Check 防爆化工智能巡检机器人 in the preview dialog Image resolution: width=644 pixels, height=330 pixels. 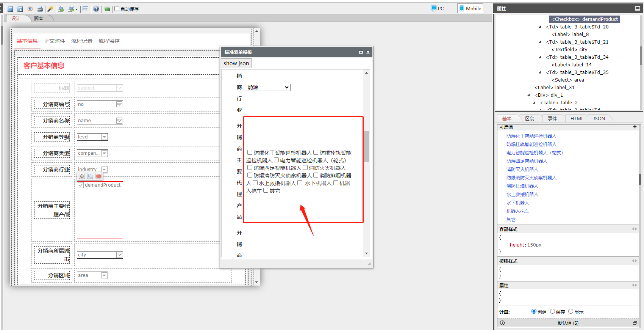click(x=250, y=152)
